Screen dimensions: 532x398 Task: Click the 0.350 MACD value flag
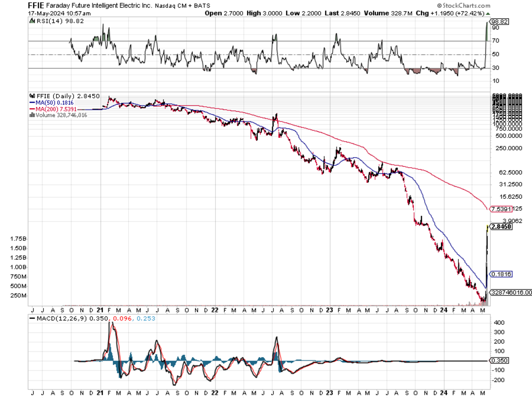499,361
